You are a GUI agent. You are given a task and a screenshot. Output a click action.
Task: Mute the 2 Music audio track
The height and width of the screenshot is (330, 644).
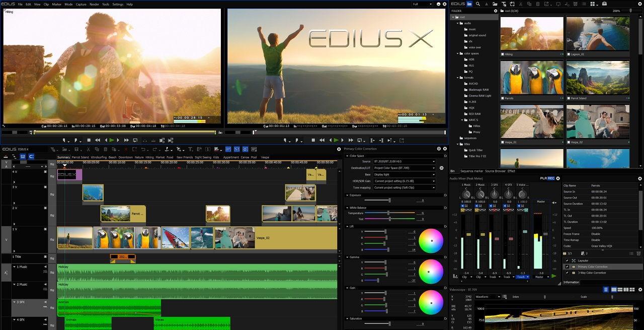pos(45,285)
